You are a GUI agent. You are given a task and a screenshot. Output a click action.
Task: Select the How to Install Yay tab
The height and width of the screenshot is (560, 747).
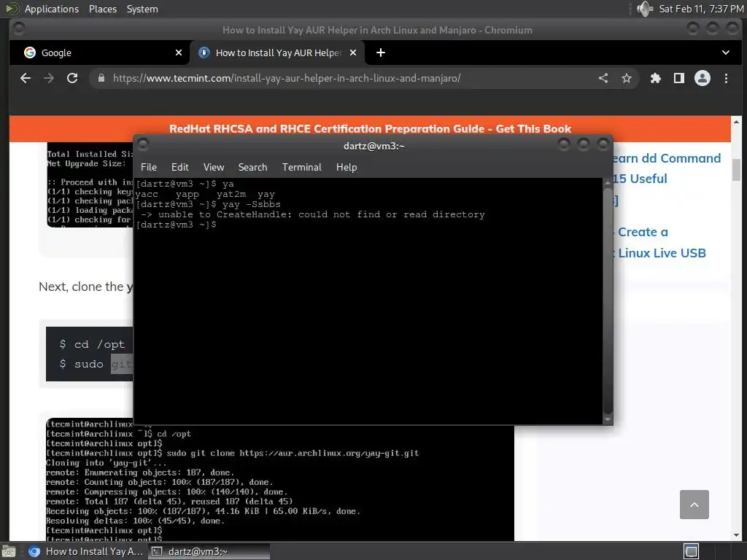pyautogui.click(x=278, y=52)
